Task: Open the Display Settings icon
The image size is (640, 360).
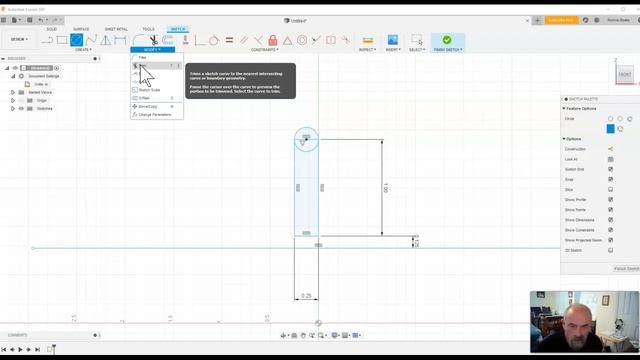Action: tap(335, 336)
